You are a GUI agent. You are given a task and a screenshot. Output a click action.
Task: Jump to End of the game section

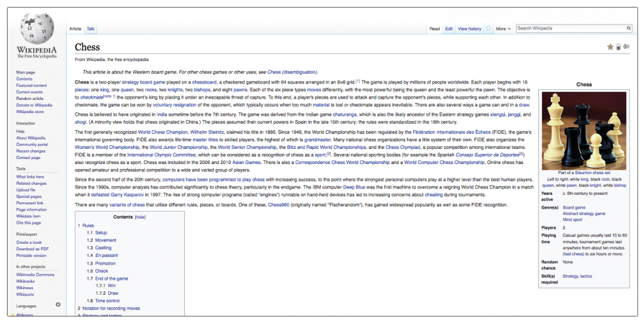tap(112, 278)
